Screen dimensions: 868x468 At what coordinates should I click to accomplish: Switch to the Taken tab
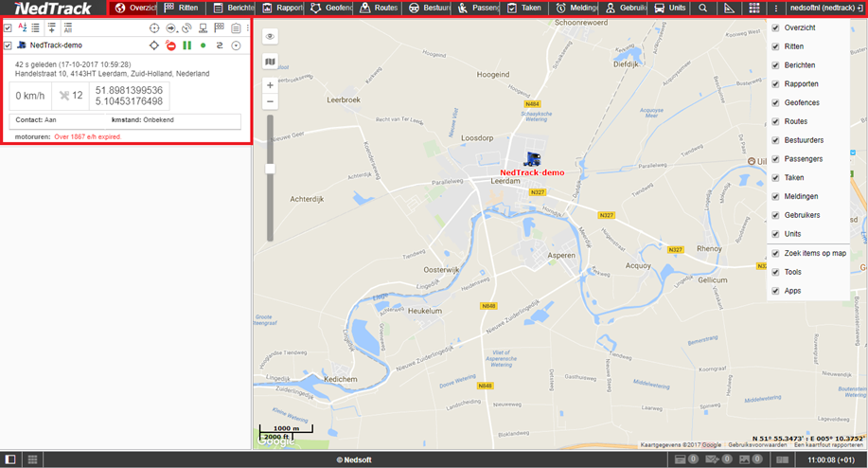coord(524,8)
